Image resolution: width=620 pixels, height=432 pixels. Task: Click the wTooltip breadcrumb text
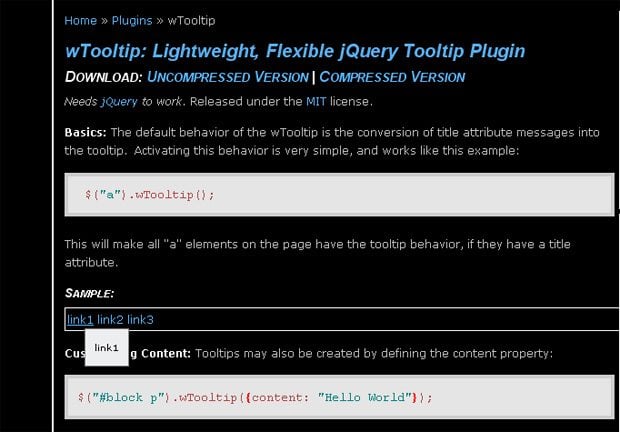pyautogui.click(x=191, y=20)
